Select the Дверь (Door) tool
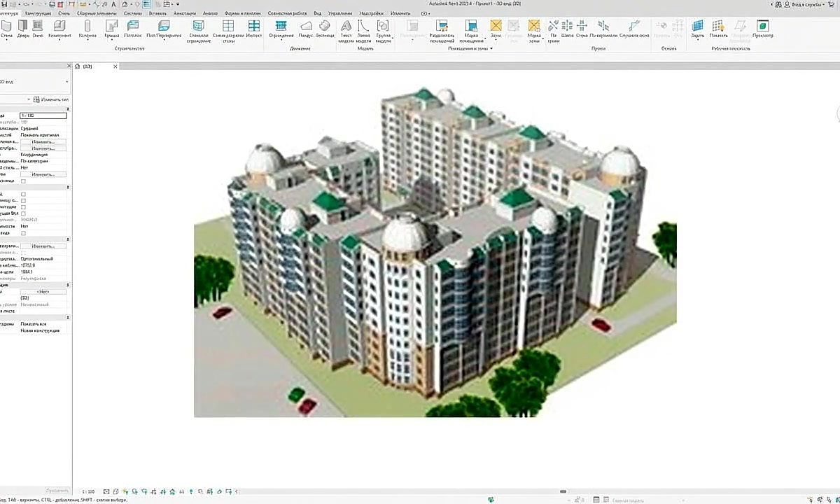This screenshot has height=504, width=840. click(x=24, y=29)
